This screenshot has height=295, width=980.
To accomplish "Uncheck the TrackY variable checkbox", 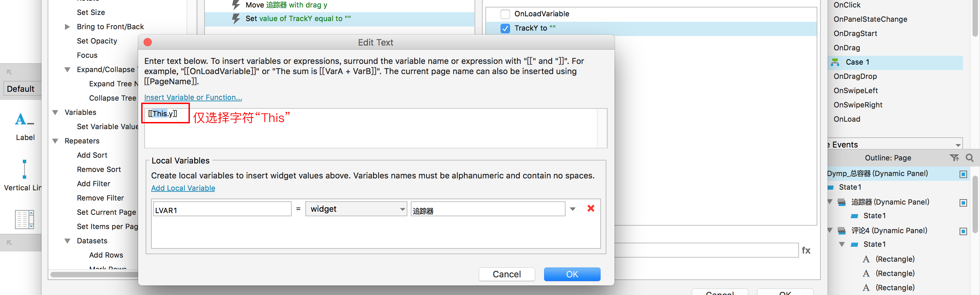I will click(505, 28).
